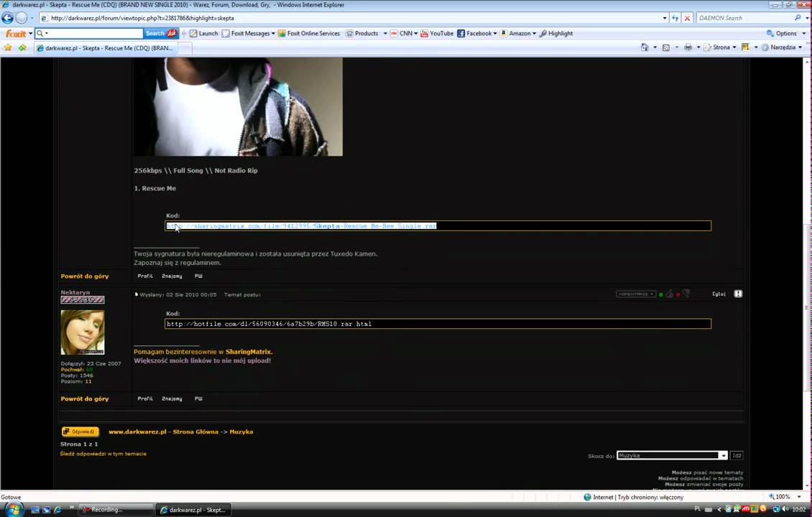Click the Print icon in command bar

click(688, 47)
